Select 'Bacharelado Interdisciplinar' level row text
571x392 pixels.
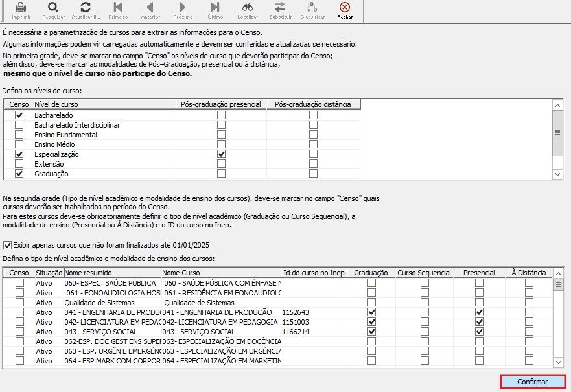tap(77, 125)
